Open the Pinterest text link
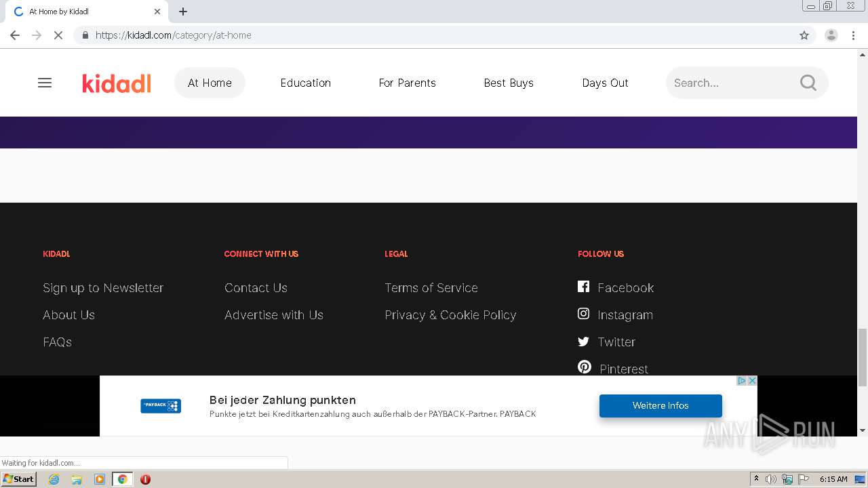Screen dimensions: 868x488 coord(624,369)
